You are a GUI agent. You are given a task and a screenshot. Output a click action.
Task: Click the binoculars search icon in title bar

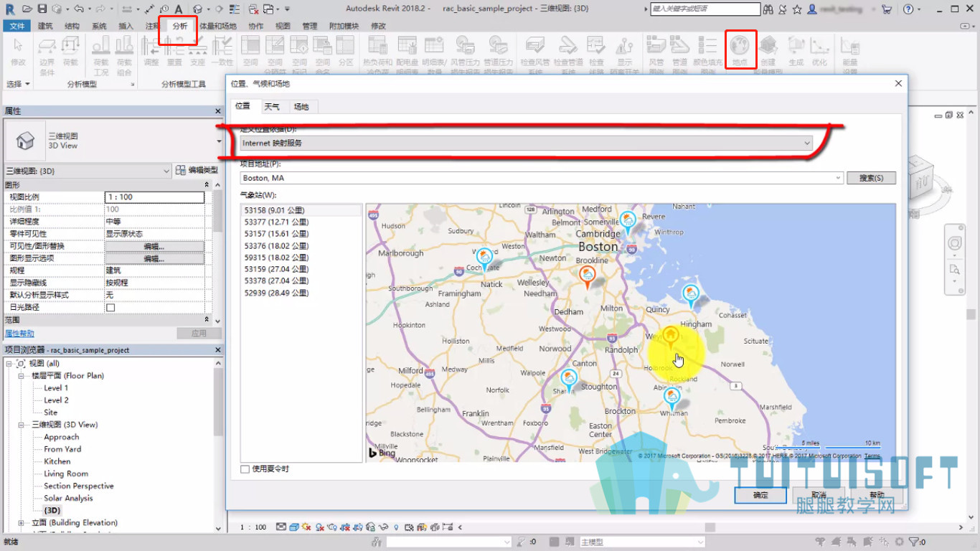768,9
